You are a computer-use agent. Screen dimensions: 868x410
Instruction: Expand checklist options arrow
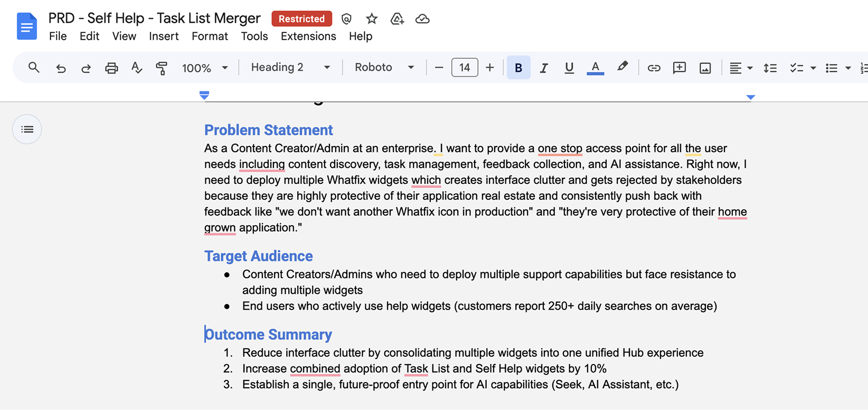point(813,68)
